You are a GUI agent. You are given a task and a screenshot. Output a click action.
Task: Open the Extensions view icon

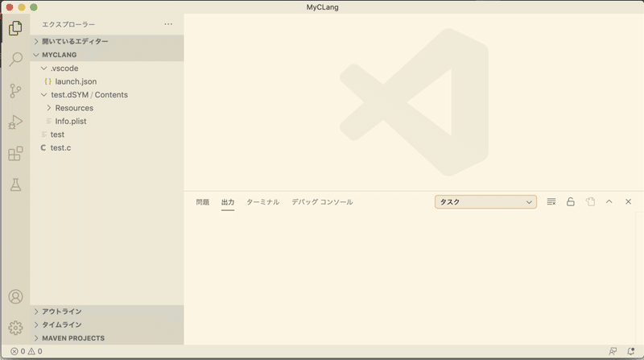pyautogui.click(x=15, y=153)
